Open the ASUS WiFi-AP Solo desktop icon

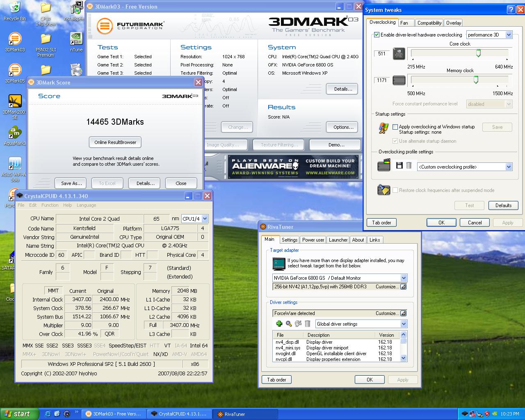coord(15,170)
